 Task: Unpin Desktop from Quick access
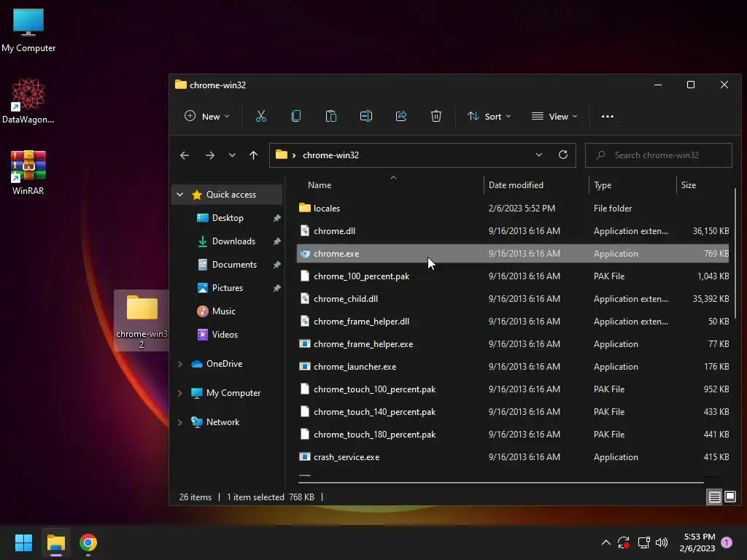pos(276,218)
